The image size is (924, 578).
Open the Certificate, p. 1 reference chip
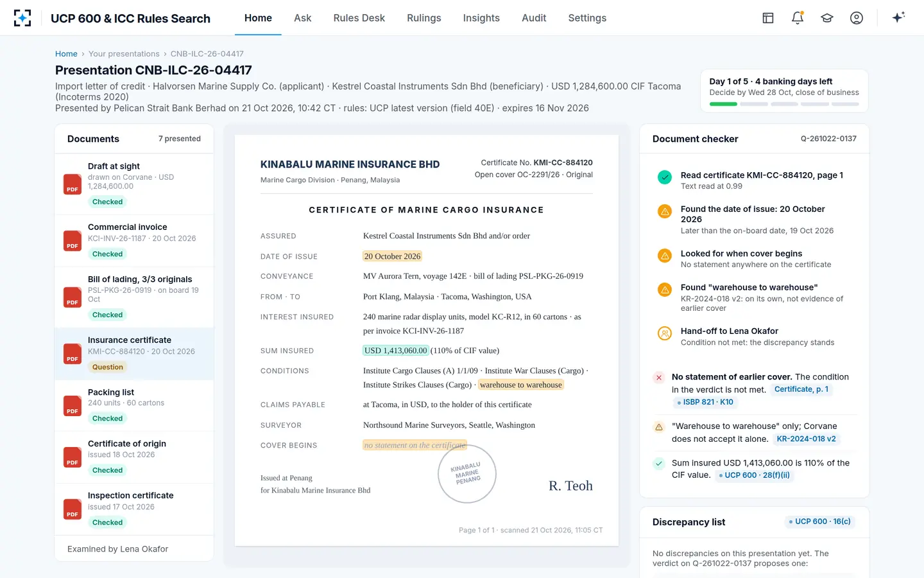pos(801,389)
